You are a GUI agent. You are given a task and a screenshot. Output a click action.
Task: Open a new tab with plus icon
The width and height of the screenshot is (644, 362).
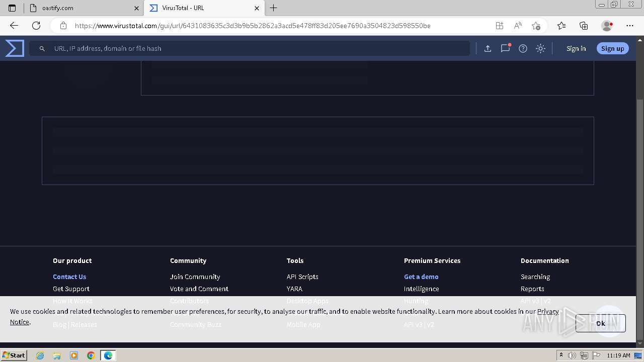[x=274, y=8]
